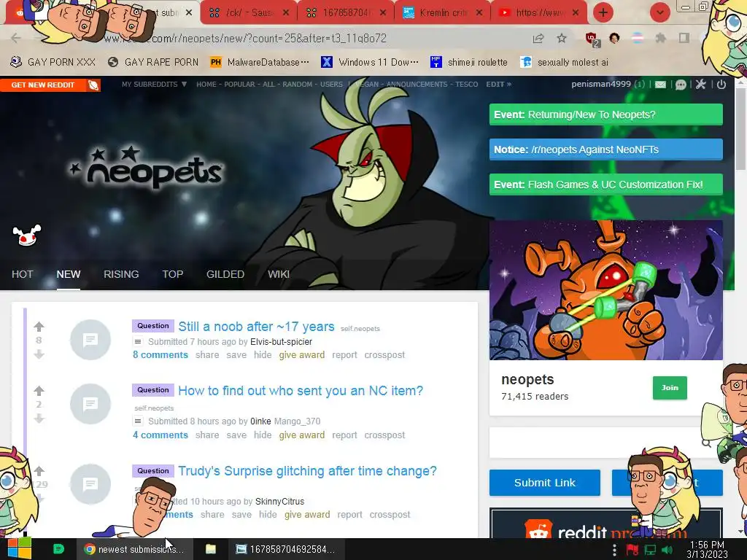Open preferences via the wrench icon
Viewport: 747px width, 560px height.
(700, 85)
